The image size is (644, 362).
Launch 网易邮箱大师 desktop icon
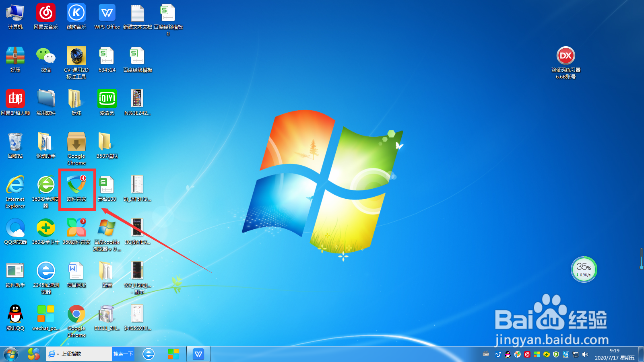tap(15, 103)
